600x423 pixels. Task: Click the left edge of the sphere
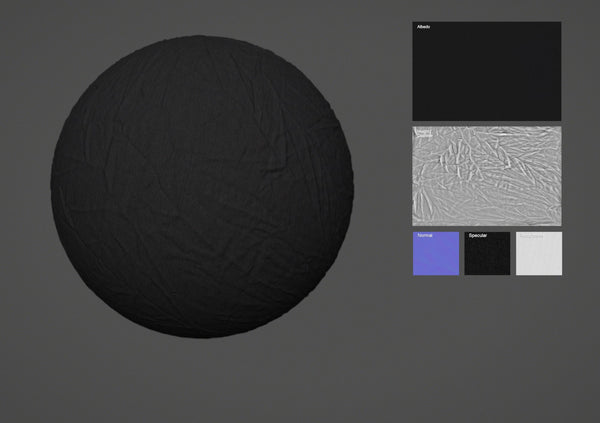click(x=53, y=187)
